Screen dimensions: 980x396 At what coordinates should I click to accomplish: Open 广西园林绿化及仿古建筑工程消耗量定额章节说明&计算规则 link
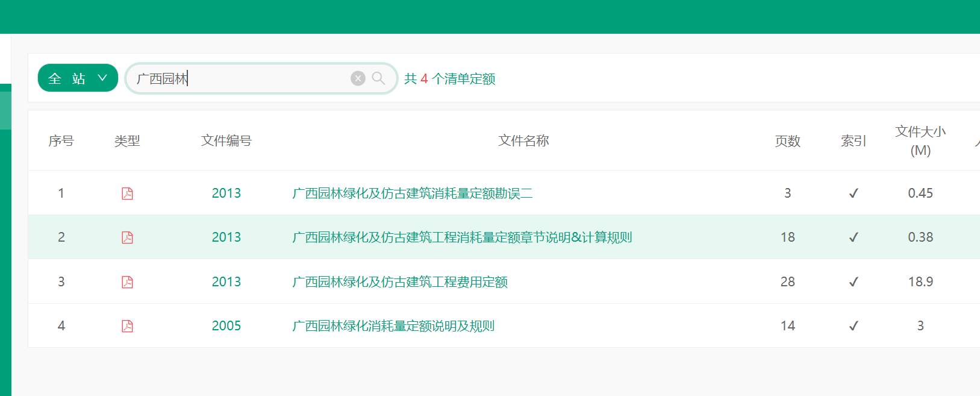click(x=462, y=237)
